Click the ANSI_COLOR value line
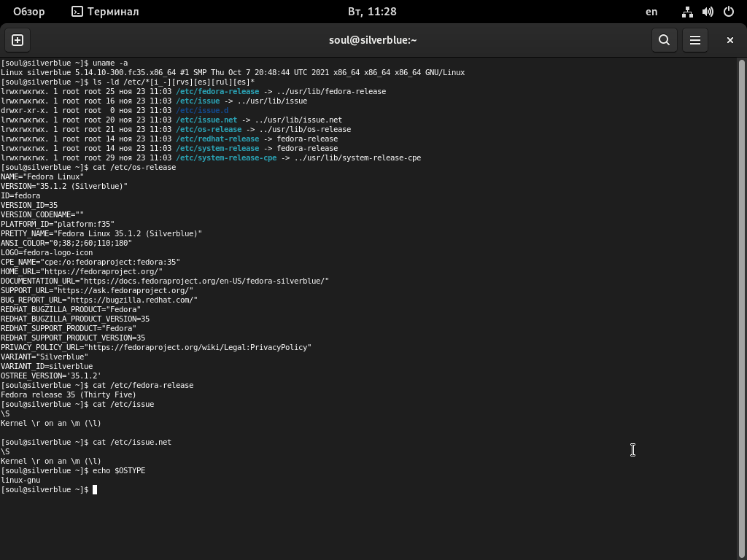Screen dimensions: 747x560 tap(66, 243)
